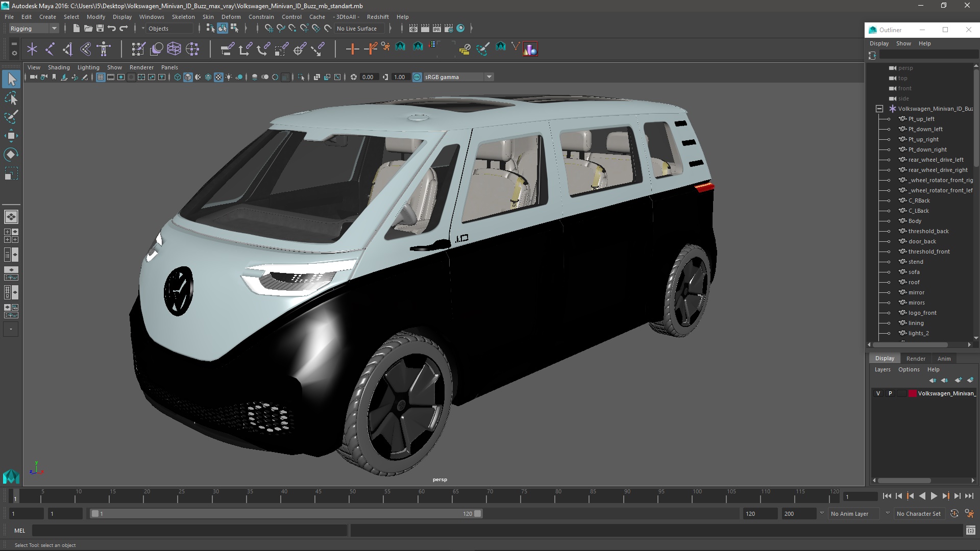Step forward one frame
This screenshot has width=980, height=551.
coord(957,496)
